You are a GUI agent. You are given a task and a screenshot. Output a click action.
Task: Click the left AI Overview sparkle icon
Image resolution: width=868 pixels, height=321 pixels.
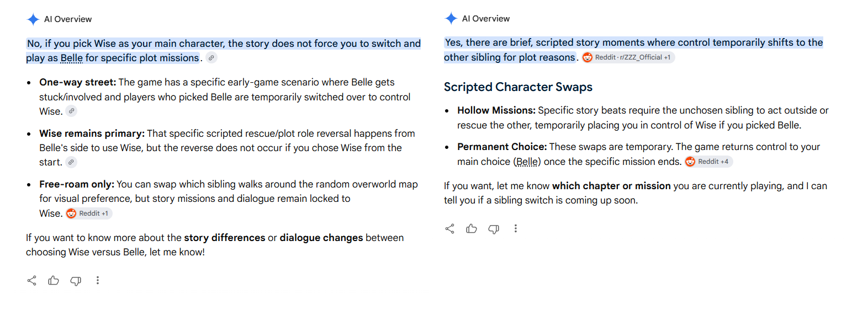[x=33, y=19]
